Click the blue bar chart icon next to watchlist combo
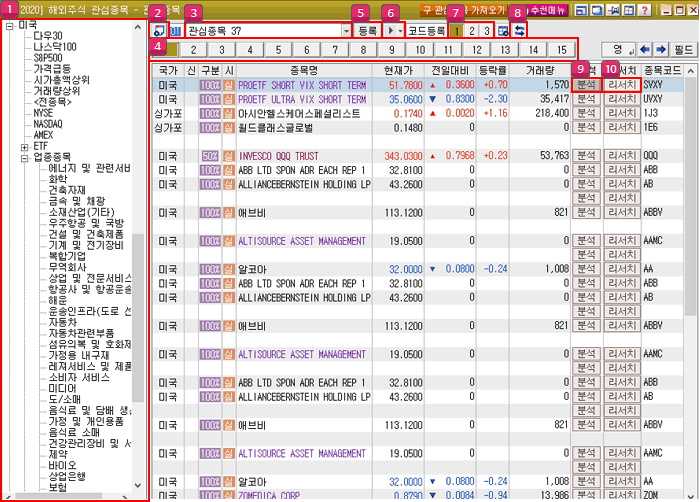This screenshot has width=700, height=502. click(176, 30)
